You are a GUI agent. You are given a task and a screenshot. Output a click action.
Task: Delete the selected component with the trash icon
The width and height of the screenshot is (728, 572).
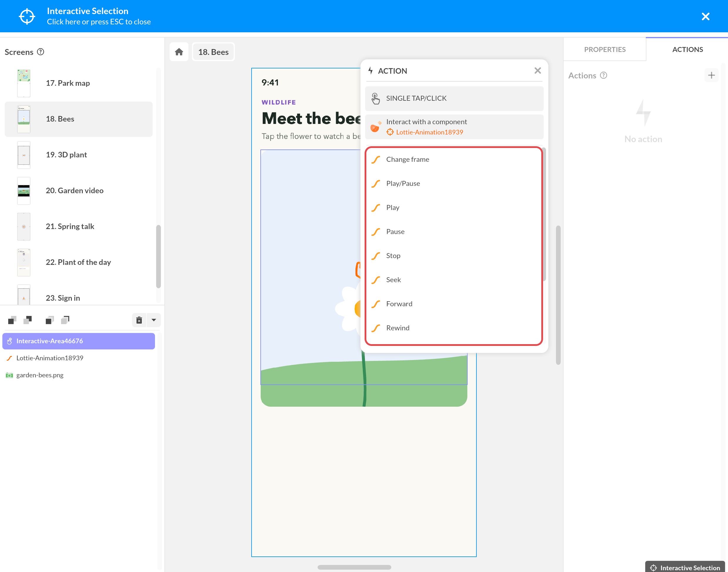coord(139,320)
